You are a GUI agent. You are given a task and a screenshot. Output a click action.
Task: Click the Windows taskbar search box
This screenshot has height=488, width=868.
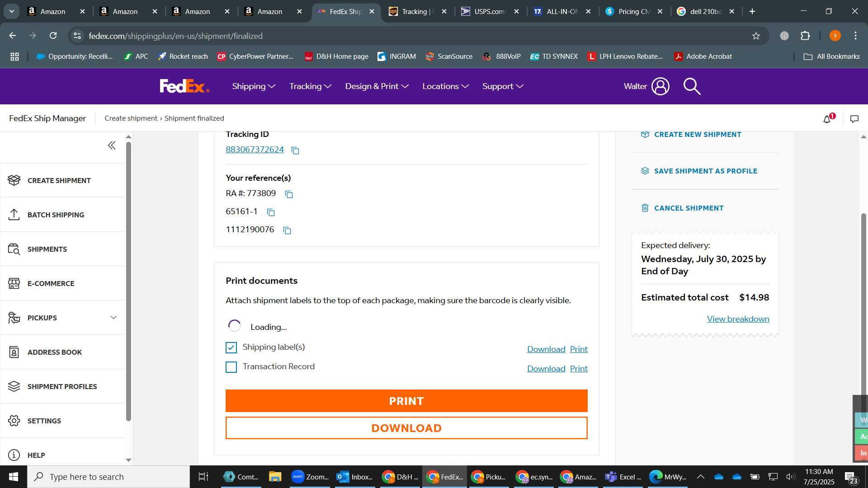[x=108, y=477]
